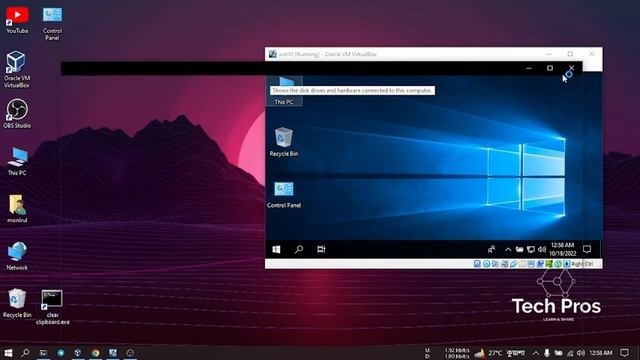Click VirtualBox hard disk activity indicator

477,264
